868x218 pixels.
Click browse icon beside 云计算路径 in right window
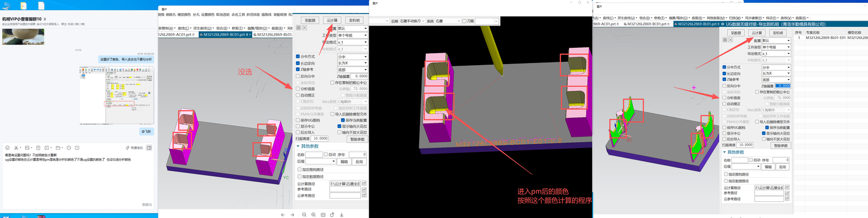pyautogui.click(x=787, y=188)
